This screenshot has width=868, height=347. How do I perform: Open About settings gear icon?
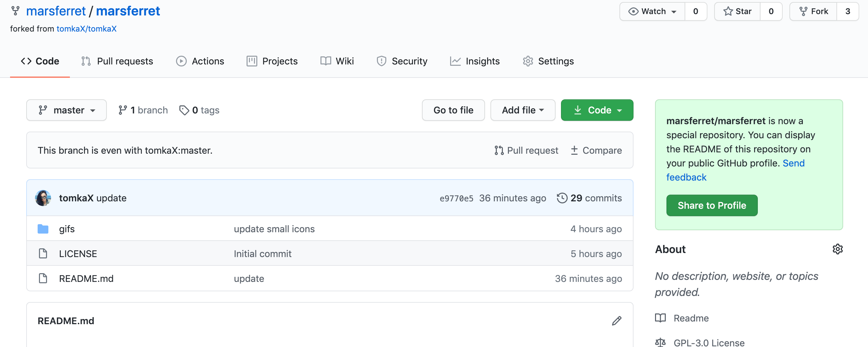pyautogui.click(x=837, y=249)
